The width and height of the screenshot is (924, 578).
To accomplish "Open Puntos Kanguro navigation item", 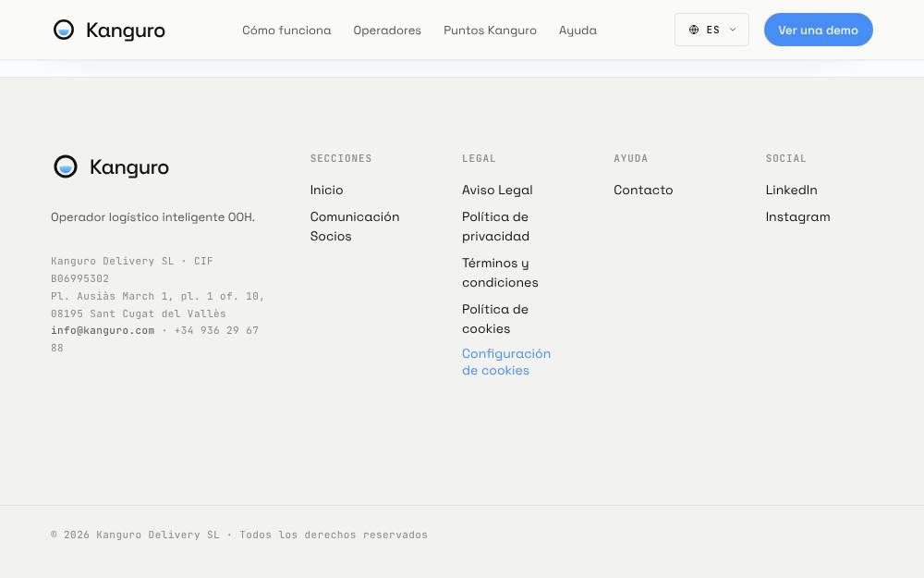I will coord(490,31).
